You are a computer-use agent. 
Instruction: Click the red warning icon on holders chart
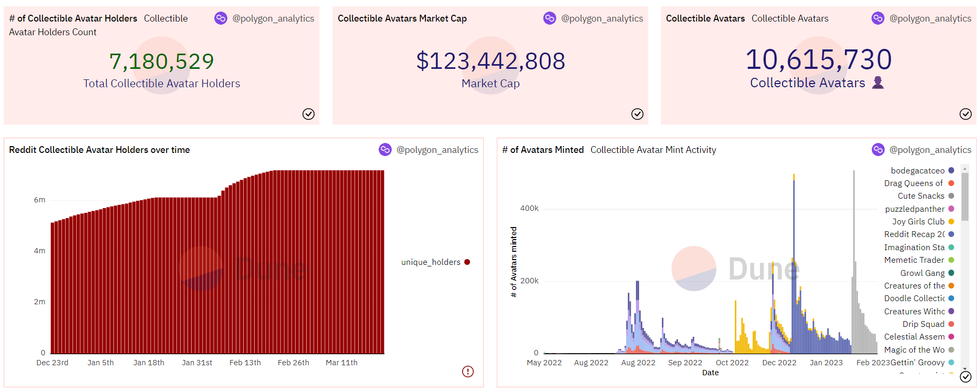click(467, 372)
